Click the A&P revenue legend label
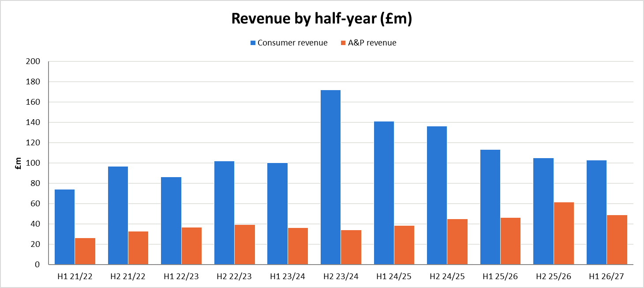This screenshot has height=288, width=644. click(x=372, y=43)
